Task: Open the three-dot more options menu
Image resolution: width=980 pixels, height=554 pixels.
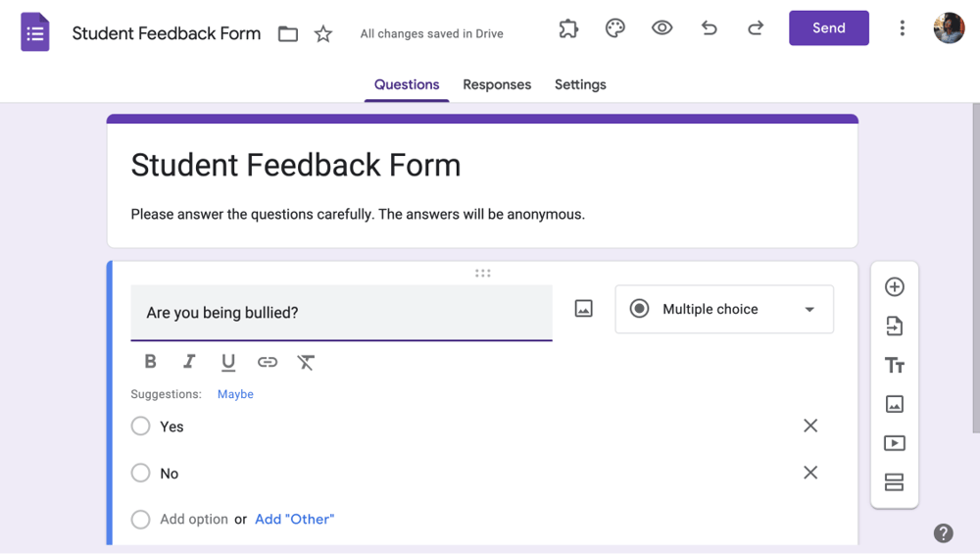Action: [x=902, y=28]
